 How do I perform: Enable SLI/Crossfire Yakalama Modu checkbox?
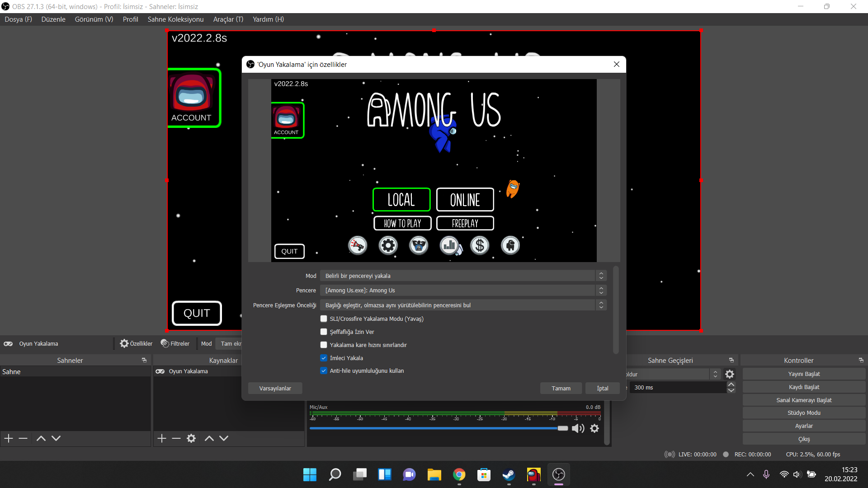pos(324,319)
